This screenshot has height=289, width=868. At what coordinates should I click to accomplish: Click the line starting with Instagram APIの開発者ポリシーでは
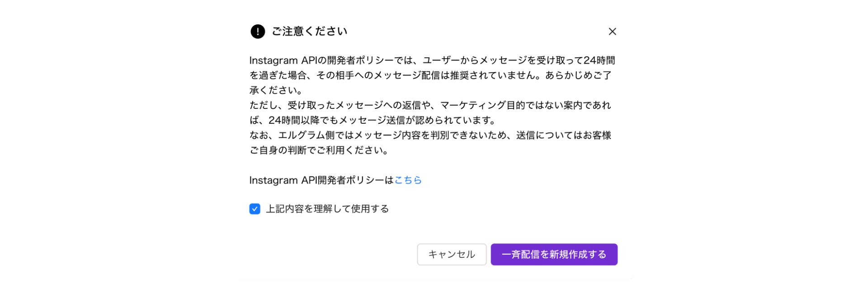click(432, 61)
